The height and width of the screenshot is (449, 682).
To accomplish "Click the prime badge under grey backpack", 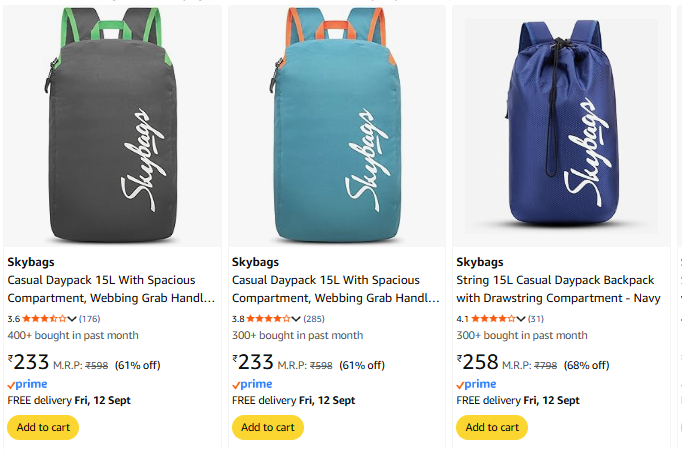I will [x=27, y=384].
